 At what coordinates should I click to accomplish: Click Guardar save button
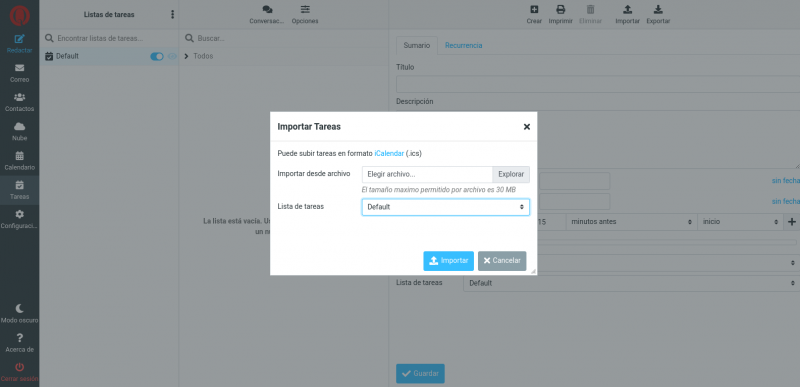(420, 374)
